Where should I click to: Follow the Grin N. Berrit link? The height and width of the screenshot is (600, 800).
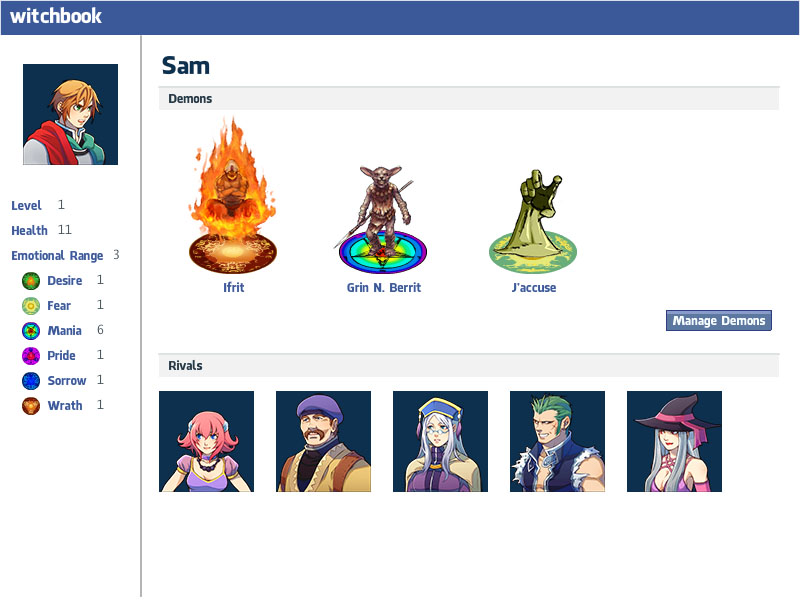(384, 288)
